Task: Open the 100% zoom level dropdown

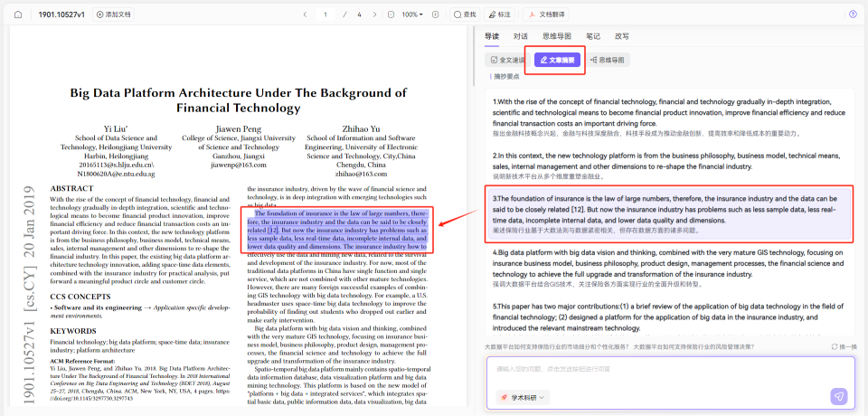Action: 412,14
